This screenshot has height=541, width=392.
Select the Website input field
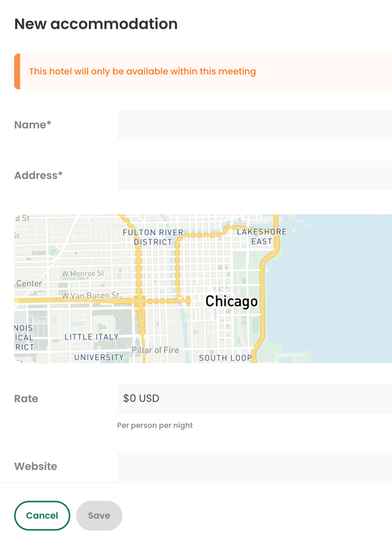pyautogui.click(x=255, y=467)
